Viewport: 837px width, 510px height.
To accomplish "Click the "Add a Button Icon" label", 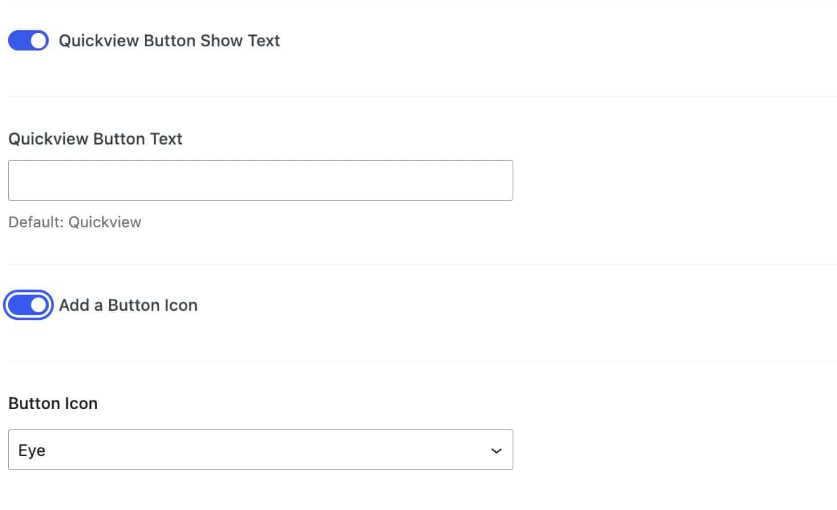I will click(x=128, y=305).
